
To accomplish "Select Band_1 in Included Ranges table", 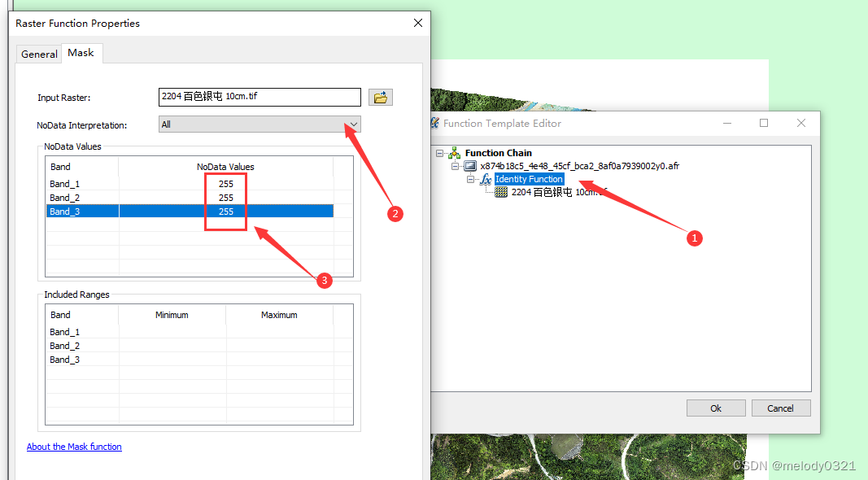I will pyautogui.click(x=65, y=332).
